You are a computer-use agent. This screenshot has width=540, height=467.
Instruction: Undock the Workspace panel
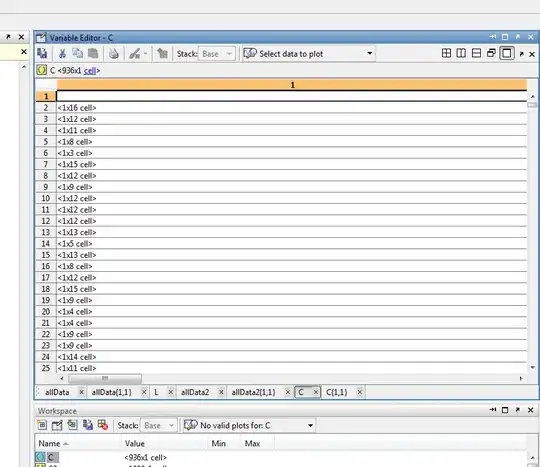pos(518,410)
